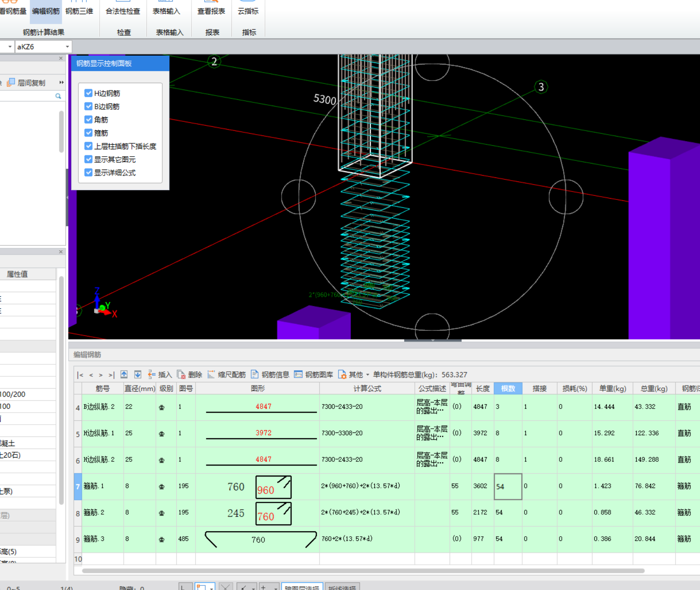
Task: Jump to last rebar record
Action: point(111,375)
